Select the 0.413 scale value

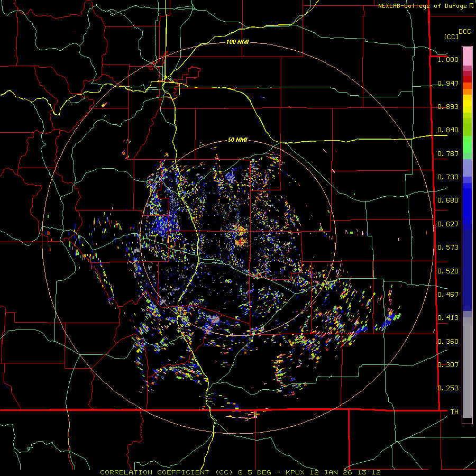448,318
